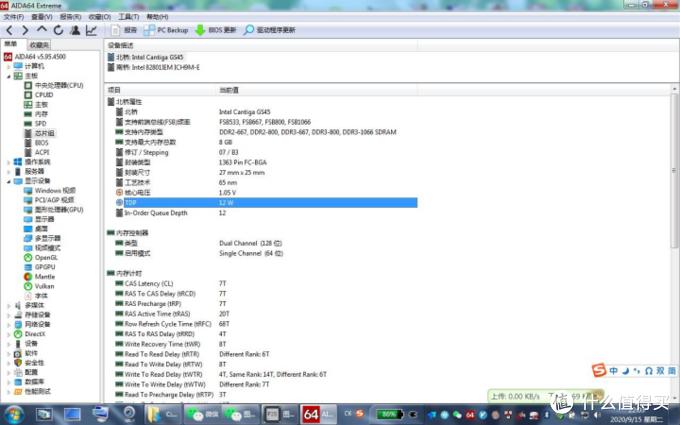The height and width of the screenshot is (425, 680).
Task: Open the 报告(R) menu
Action: (x=70, y=16)
